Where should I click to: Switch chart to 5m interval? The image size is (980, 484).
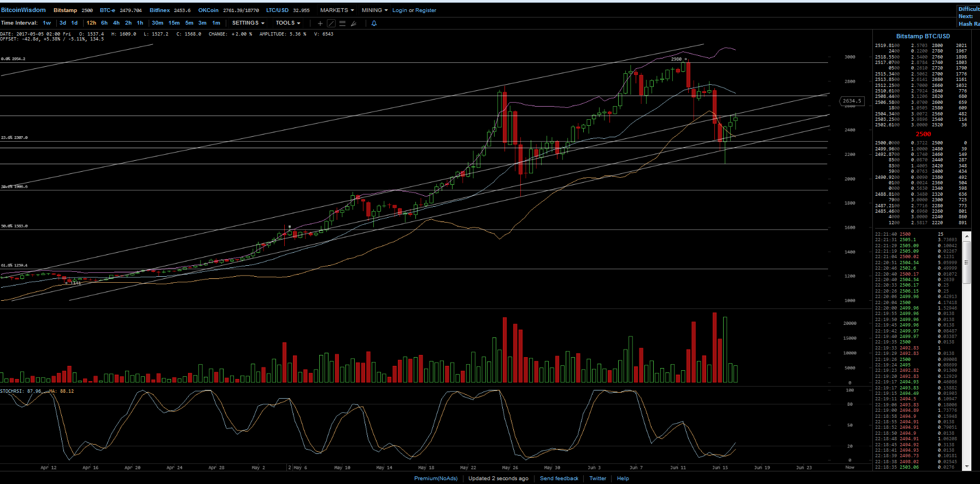click(x=189, y=23)
